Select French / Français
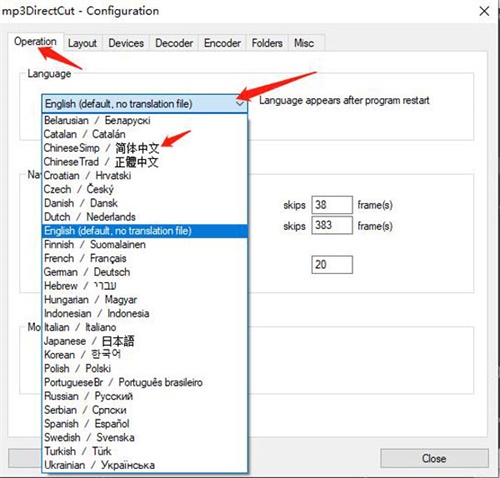This screenshot has height=478, width=500. (145, 258)
